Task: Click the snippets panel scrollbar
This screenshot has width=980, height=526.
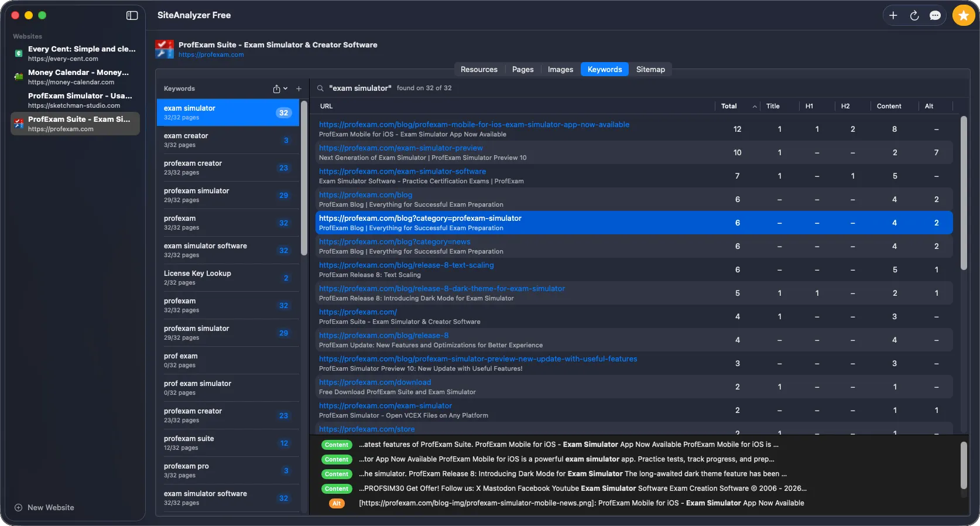Action: click(x=964, y=466)
